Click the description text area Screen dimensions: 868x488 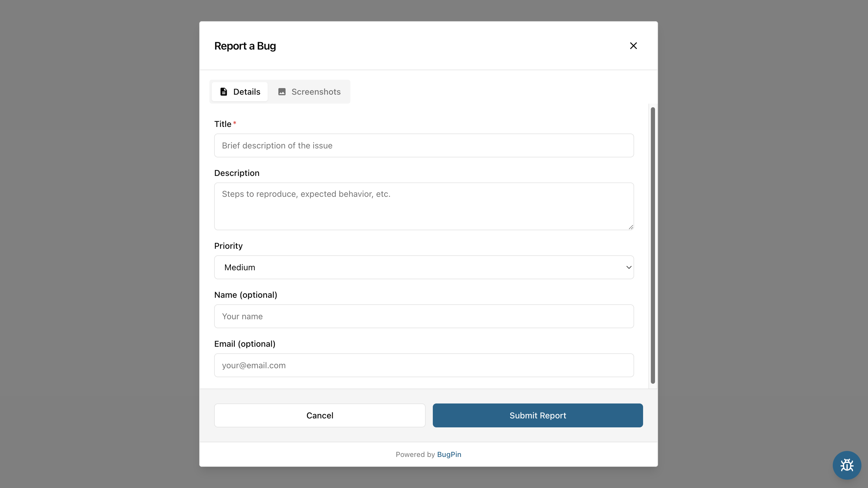(x=424, y=206)
